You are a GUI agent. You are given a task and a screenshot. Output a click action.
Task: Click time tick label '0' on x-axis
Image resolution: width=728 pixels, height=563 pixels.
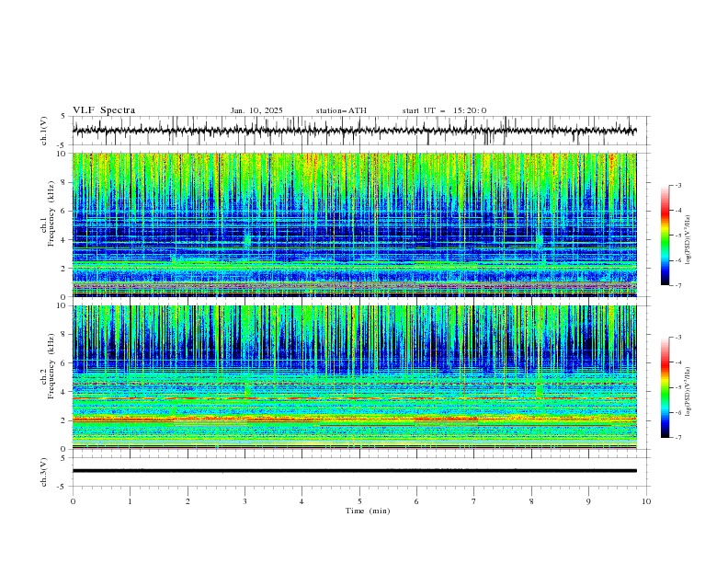[73, 501]
